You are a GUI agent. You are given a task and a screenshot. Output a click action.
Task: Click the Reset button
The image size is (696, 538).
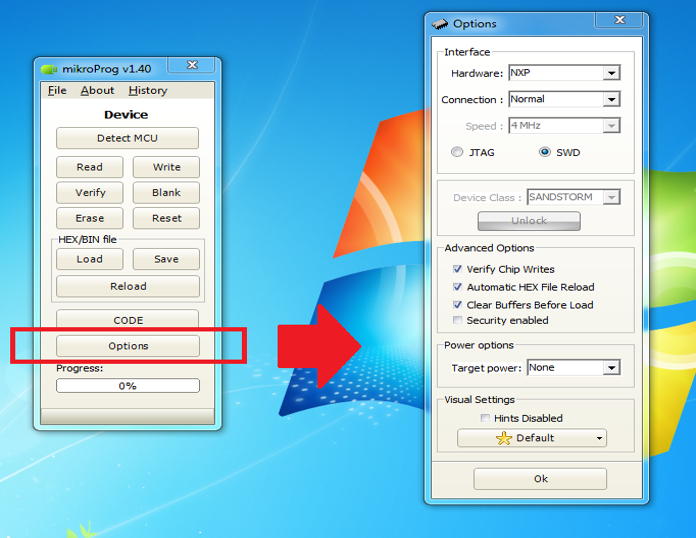tap(166, 218)
